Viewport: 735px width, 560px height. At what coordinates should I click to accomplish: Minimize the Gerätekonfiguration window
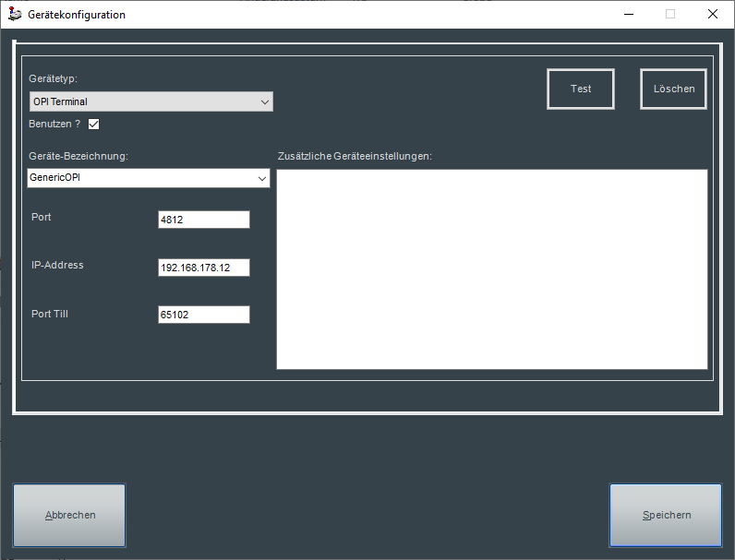click(628, 15)
